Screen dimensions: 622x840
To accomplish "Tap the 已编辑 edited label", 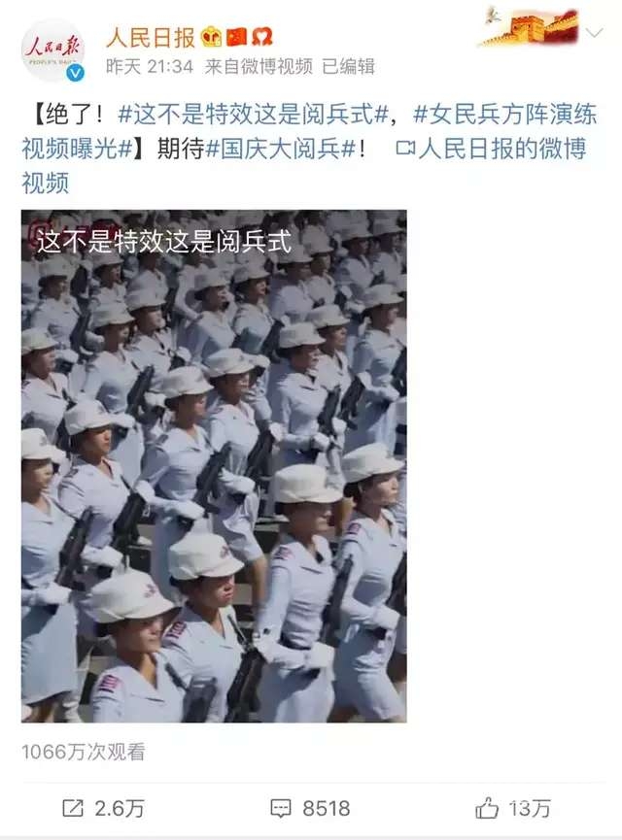I will [348, 66].
